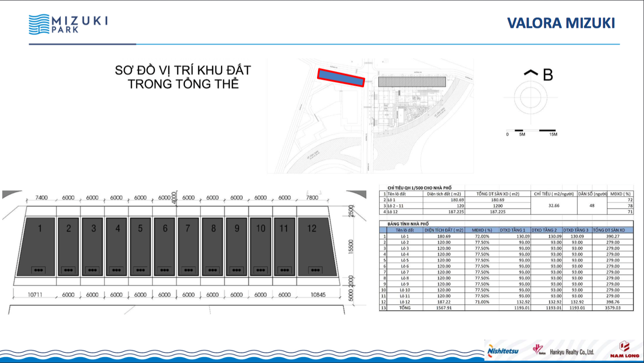Click the Lô 5 row in the calculation table
Screen dimensions: 644x363
(506, 260)
